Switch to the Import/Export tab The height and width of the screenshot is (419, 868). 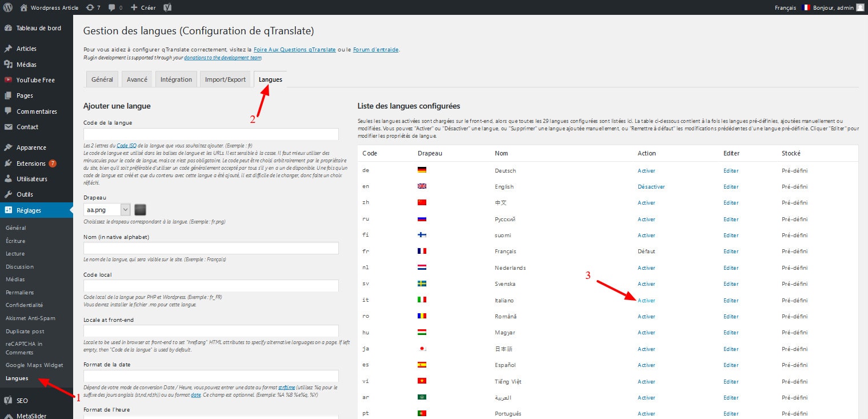pos(225,79)
